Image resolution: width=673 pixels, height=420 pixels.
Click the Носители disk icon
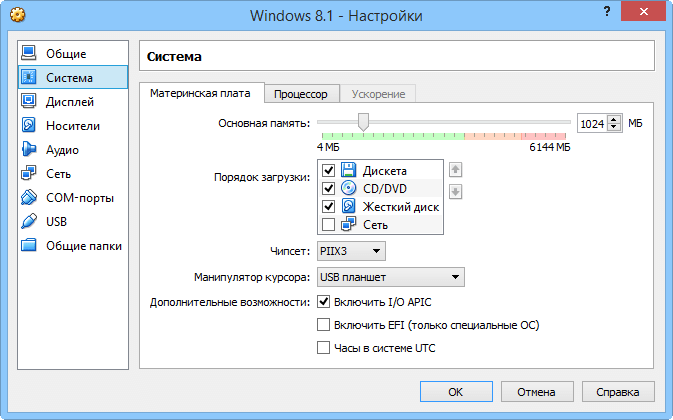(29, 125)
